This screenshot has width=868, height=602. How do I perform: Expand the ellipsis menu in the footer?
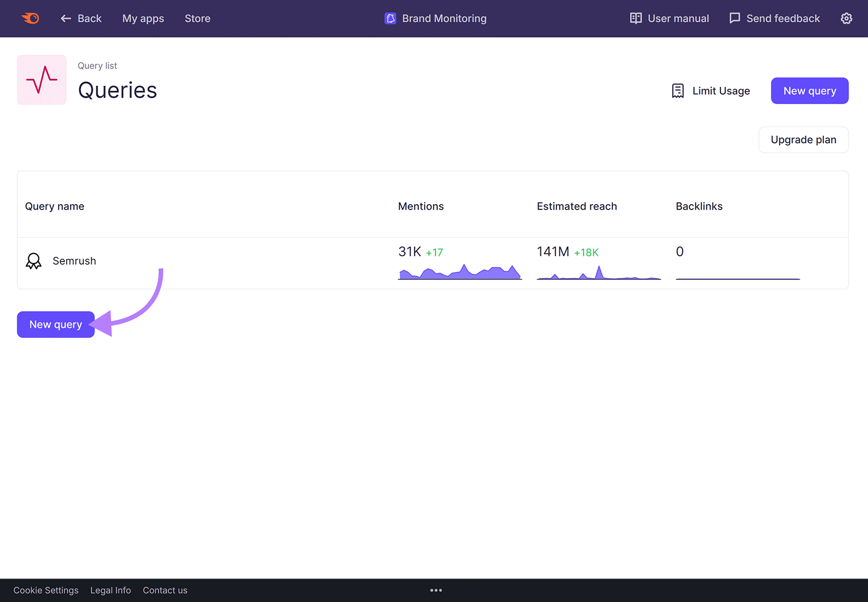[436, 590]
